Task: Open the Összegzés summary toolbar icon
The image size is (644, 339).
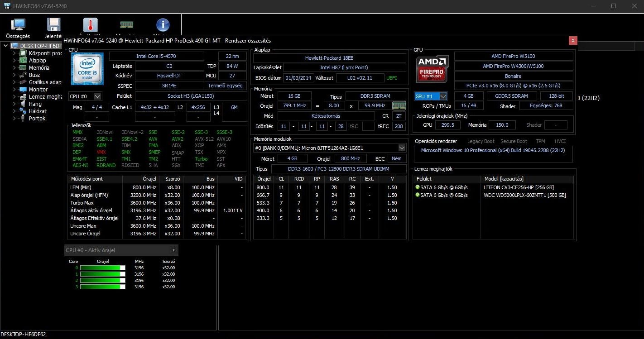Action: point(18,25)
